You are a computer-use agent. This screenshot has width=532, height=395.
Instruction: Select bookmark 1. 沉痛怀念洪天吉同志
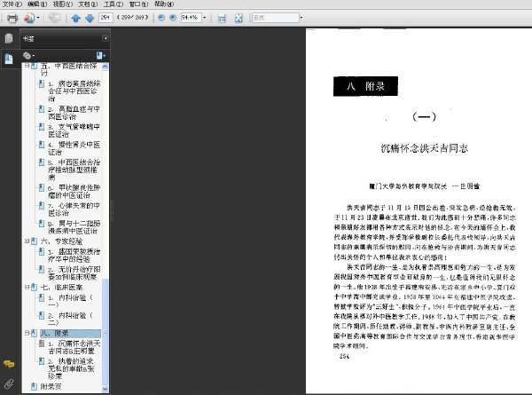pyautogui.click(x=74, y=347)
